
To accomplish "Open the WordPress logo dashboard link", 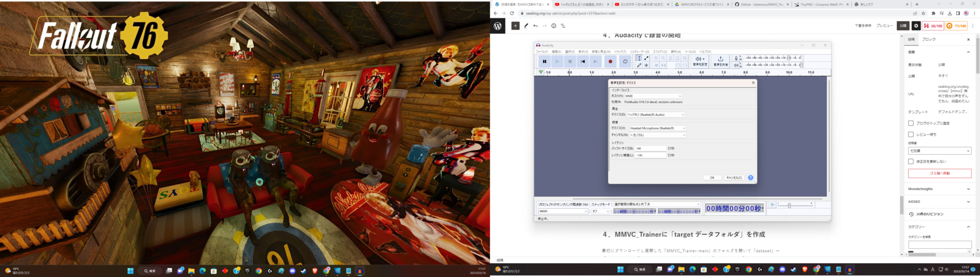I will (x=498, y=26).
